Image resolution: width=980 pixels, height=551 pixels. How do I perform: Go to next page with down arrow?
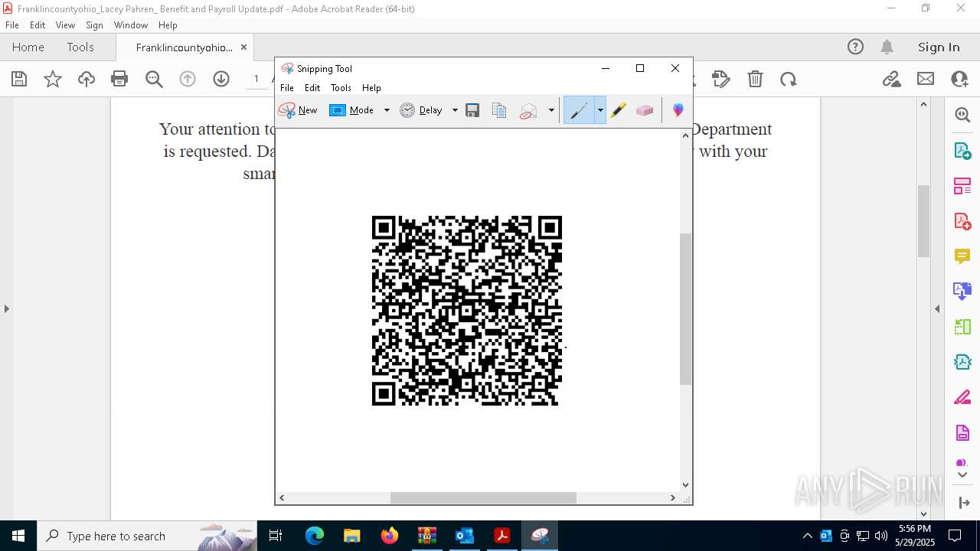221,79
